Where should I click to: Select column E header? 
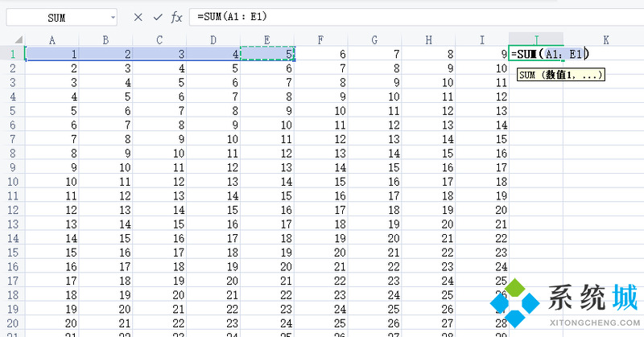[x=267, y=39]
